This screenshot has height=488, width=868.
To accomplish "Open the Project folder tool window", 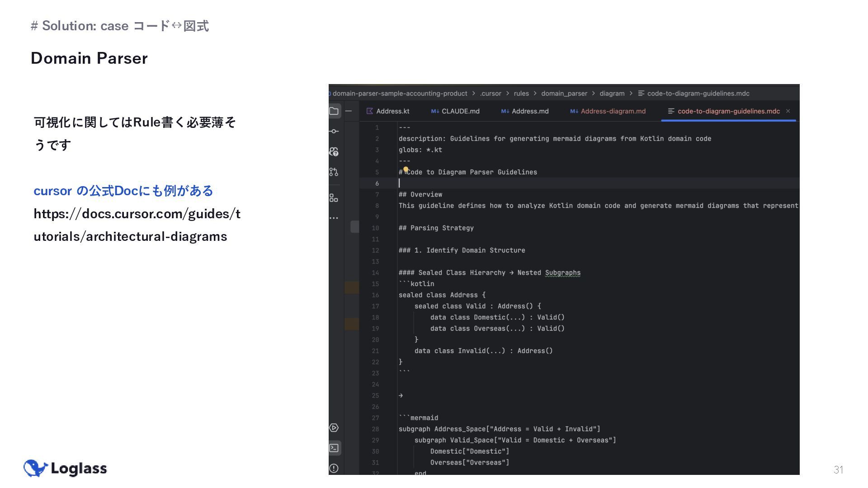I will click(334, 111).
